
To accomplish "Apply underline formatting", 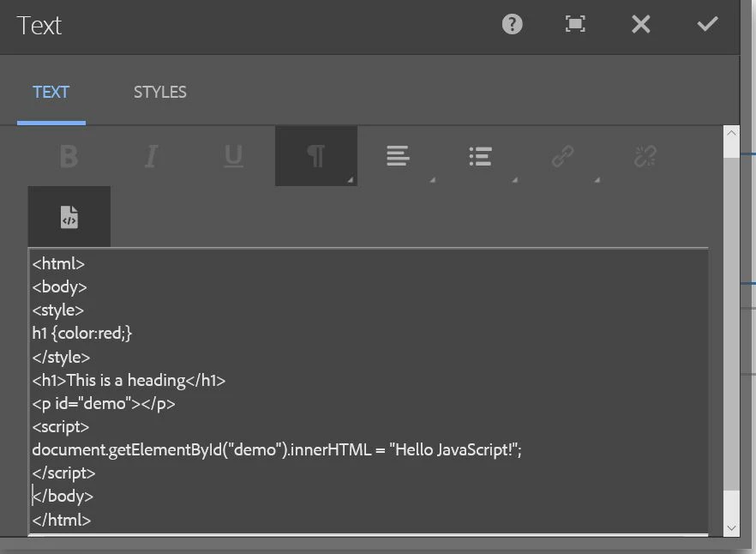I will pos(234,156).
